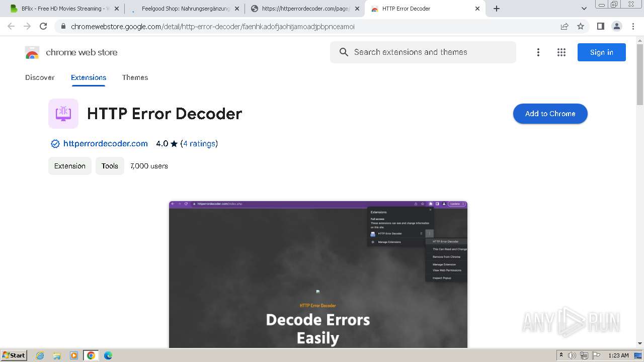Click in the Search extensions and themes field
The image size is (644, 362).
click(423, 52)
